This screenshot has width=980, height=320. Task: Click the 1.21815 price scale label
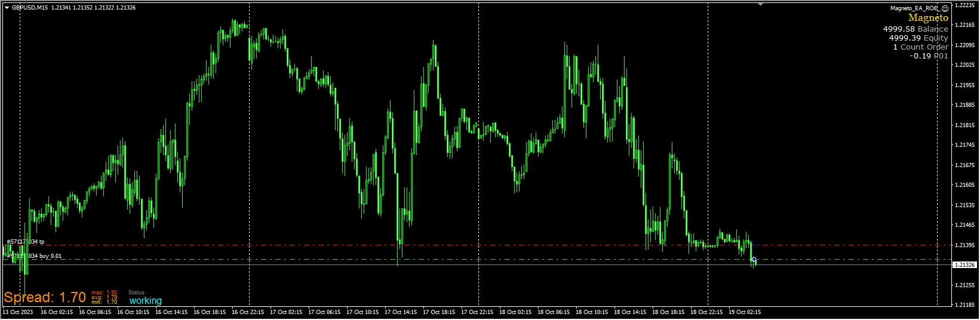965,125
